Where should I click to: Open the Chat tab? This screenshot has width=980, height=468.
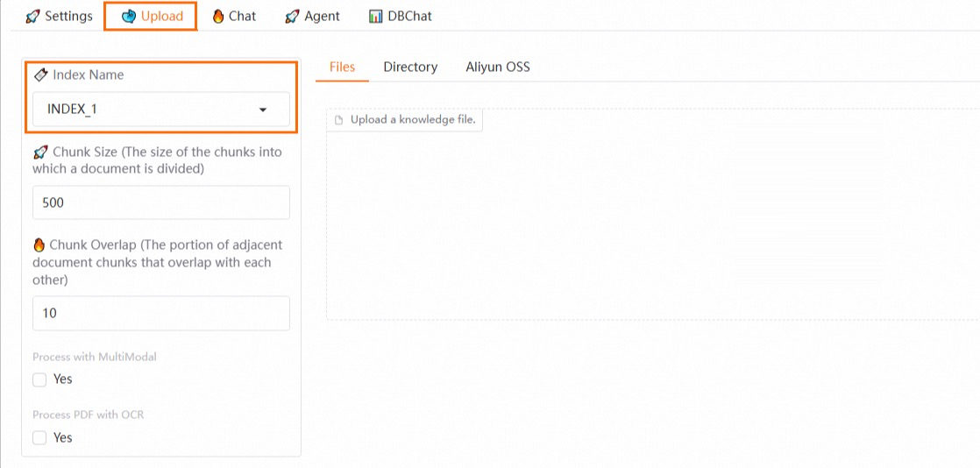click(x=234, y=17)
